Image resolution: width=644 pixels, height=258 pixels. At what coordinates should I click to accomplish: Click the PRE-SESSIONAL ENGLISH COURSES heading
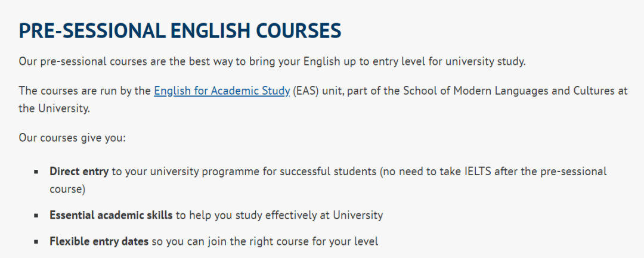[x=179, y=30]
